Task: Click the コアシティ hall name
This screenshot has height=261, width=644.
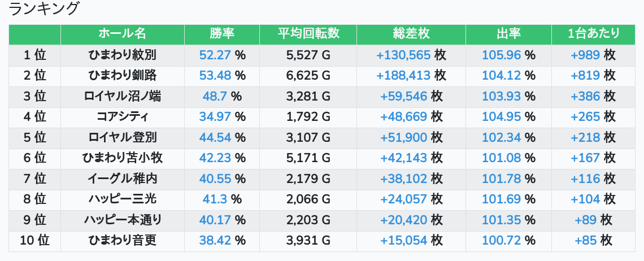Action: pyautogui.click(x=122, y=117)
